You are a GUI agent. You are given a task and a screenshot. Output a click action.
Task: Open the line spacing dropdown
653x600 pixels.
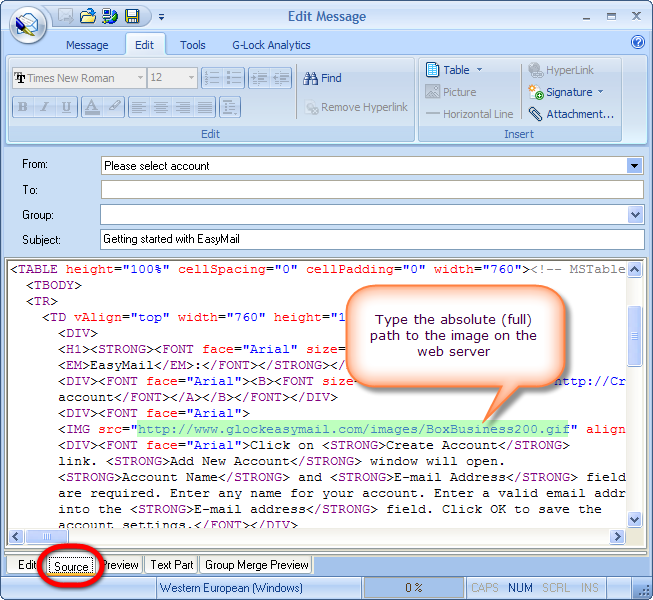click(x=230, y=107)
